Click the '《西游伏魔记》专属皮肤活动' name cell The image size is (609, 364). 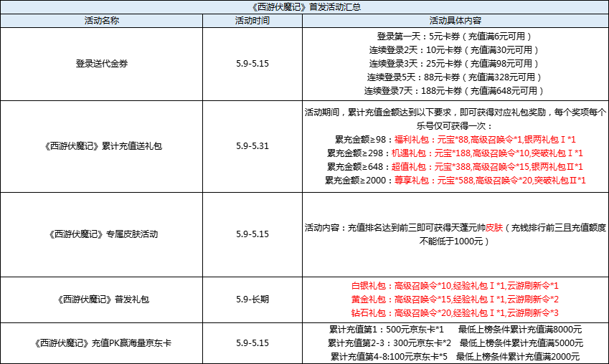click(x=101, y=234)
